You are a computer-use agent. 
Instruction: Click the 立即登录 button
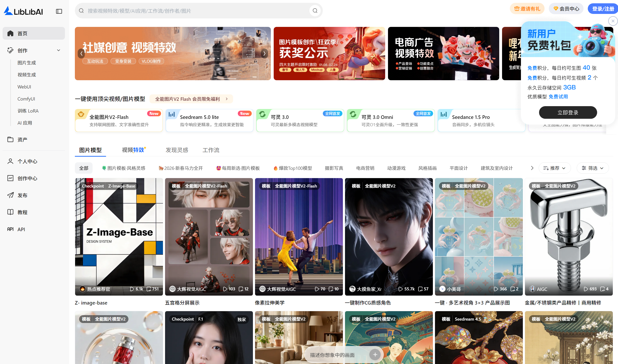point(568,113)
